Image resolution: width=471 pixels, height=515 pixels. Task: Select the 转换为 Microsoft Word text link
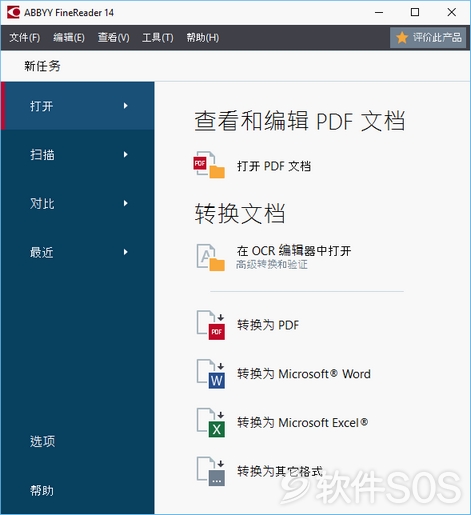pos(304,374)
